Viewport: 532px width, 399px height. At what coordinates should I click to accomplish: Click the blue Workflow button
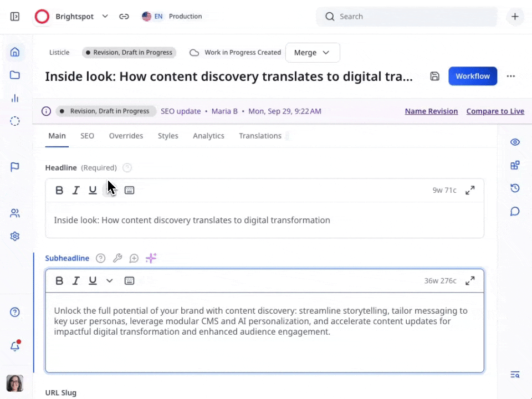pos(472,76)
